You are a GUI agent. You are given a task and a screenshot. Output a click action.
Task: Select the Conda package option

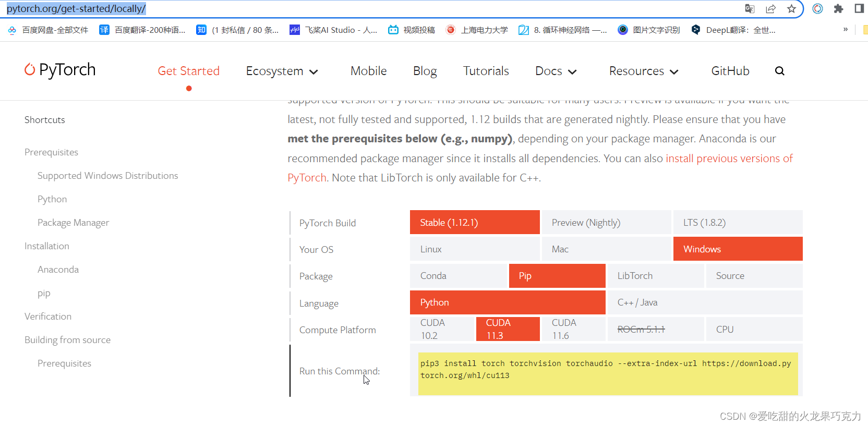pyautogui.click(x=459, y=275)
